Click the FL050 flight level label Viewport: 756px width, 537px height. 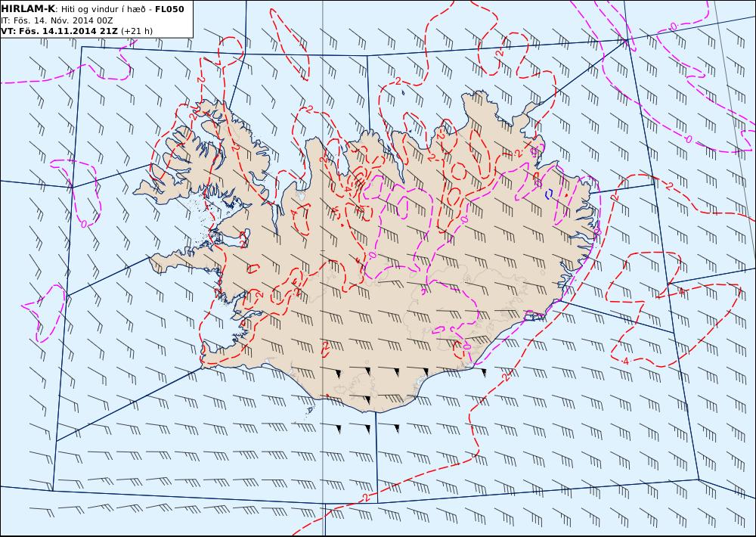[x=169, y=9]
